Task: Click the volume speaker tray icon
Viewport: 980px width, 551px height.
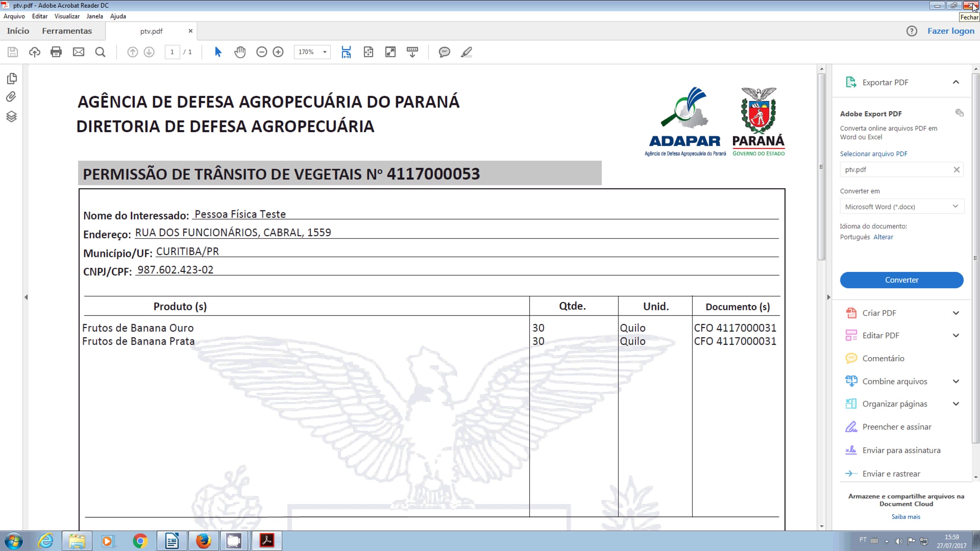Action: pos(898,541)
